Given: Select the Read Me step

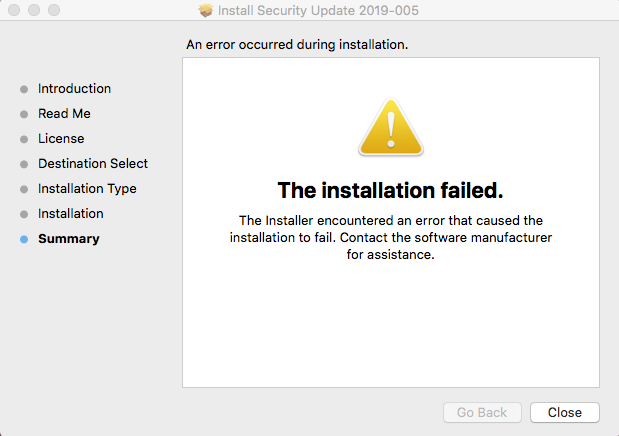Looking at the screenshot, I should coord(64,114).
